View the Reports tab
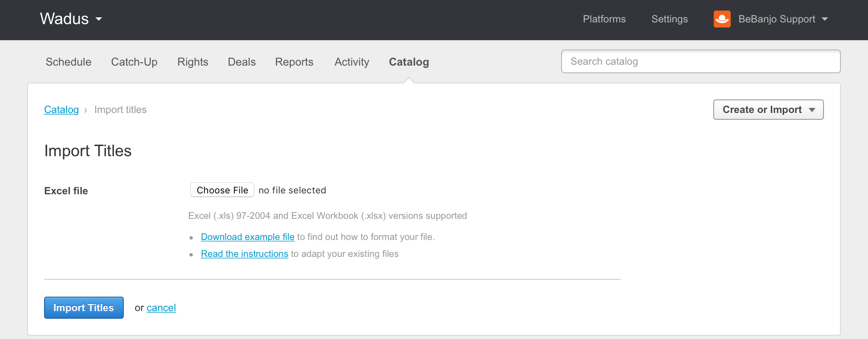868x339 pixels. pos(294,62)
